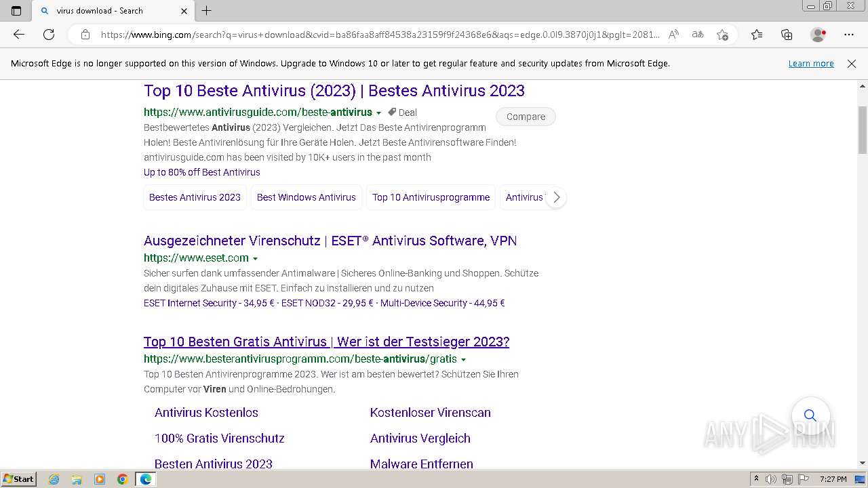Open File Explorer from taskbar
Screen dimensions: 868x488
click(x=77, y=479)
